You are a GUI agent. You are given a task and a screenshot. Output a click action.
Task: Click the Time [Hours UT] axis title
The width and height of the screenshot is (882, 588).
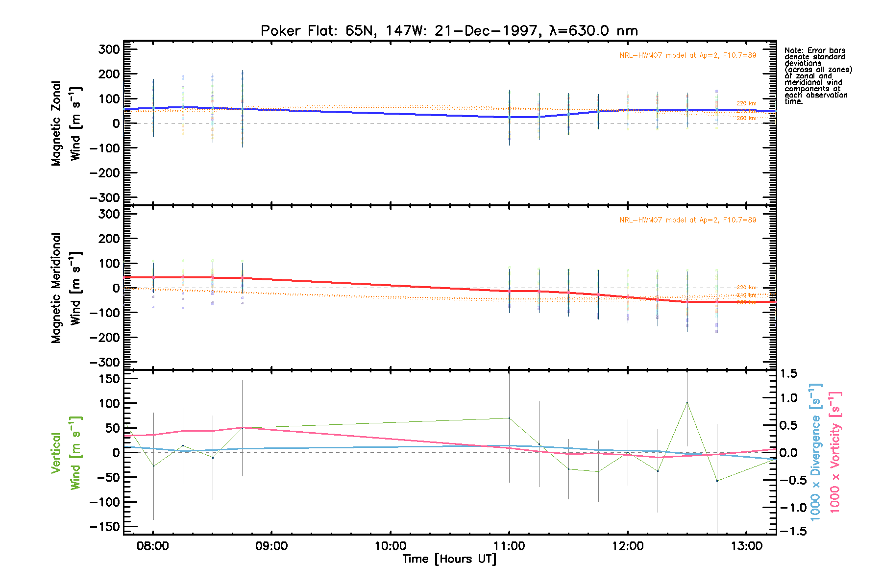click(x=449, y=559)
